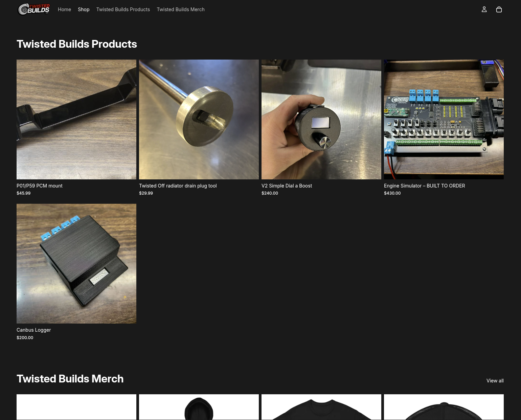
Task: Click the Canbus Logger product photo
Action: coord(76,264)
